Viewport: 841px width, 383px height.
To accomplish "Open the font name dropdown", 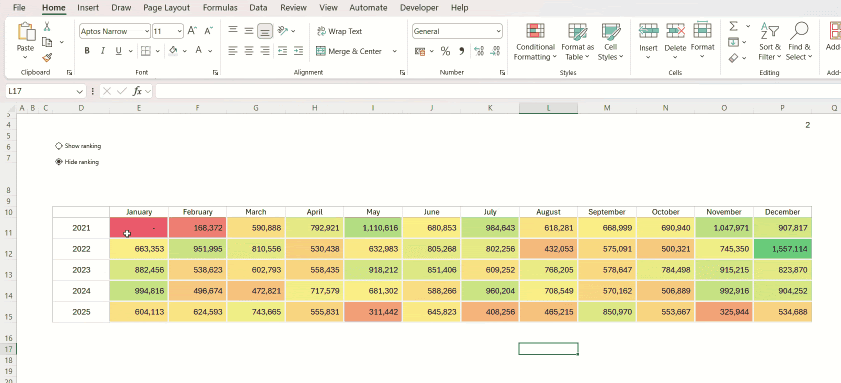I will [147, 31].
